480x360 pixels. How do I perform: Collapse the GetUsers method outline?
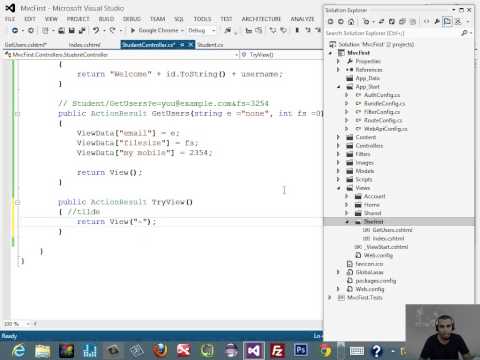(x=18, y=114)
